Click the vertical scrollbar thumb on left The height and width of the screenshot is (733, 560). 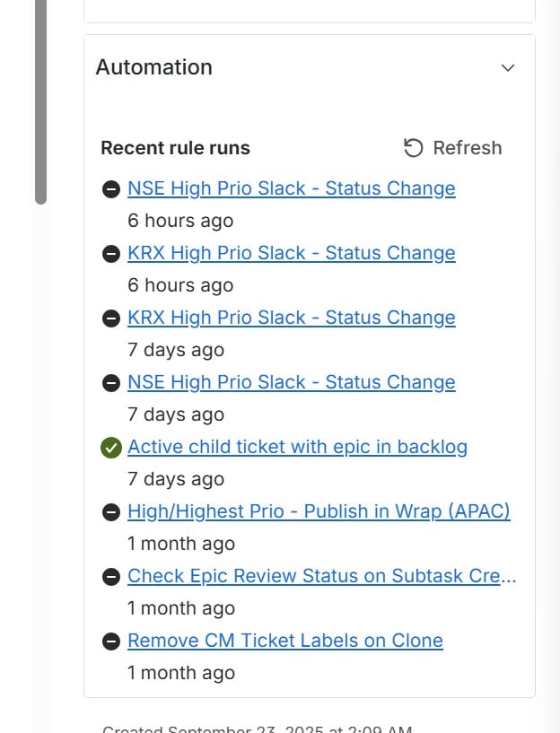click(40, 102)
